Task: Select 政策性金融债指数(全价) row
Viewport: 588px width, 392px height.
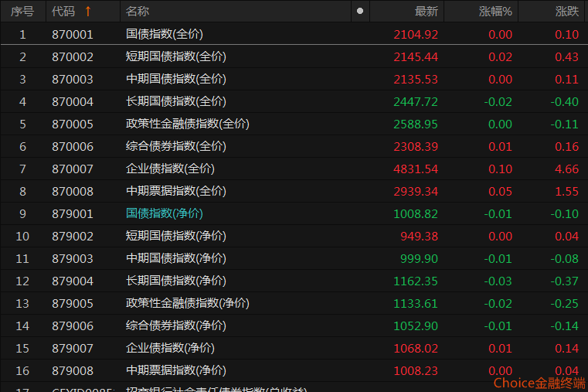Action: coord(187,124)
